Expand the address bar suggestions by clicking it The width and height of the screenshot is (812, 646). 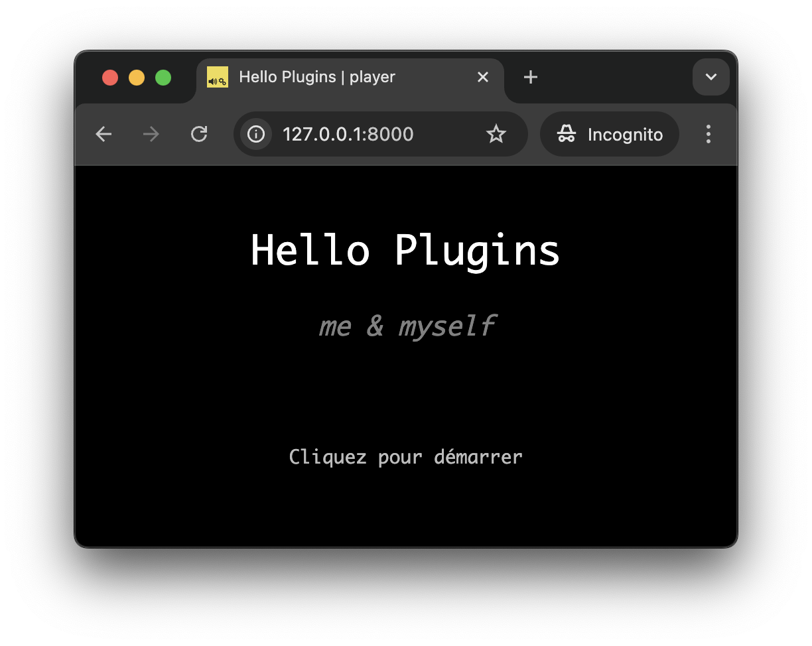pos(372,134)
